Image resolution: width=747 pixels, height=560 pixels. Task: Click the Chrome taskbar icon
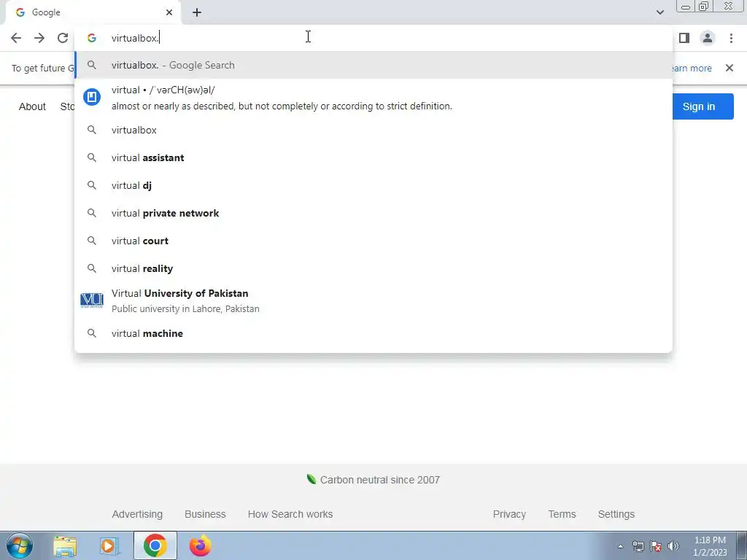click(x=155, y=545)
